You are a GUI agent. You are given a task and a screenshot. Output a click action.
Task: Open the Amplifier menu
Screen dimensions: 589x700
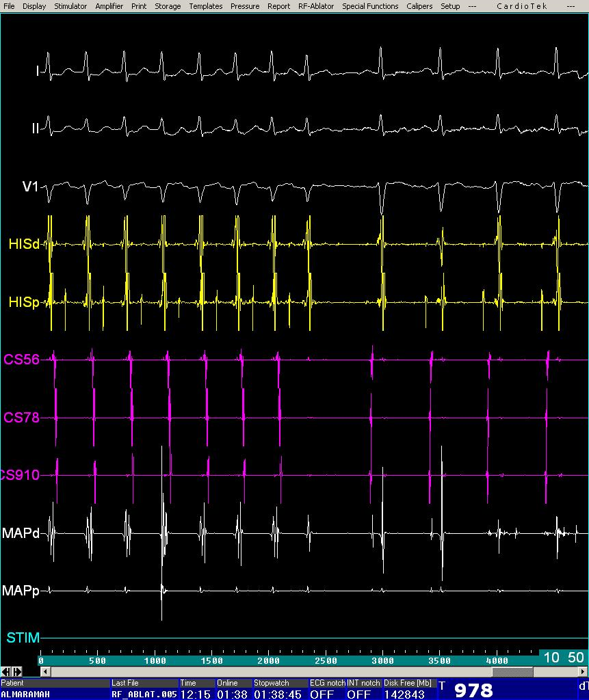109,6
